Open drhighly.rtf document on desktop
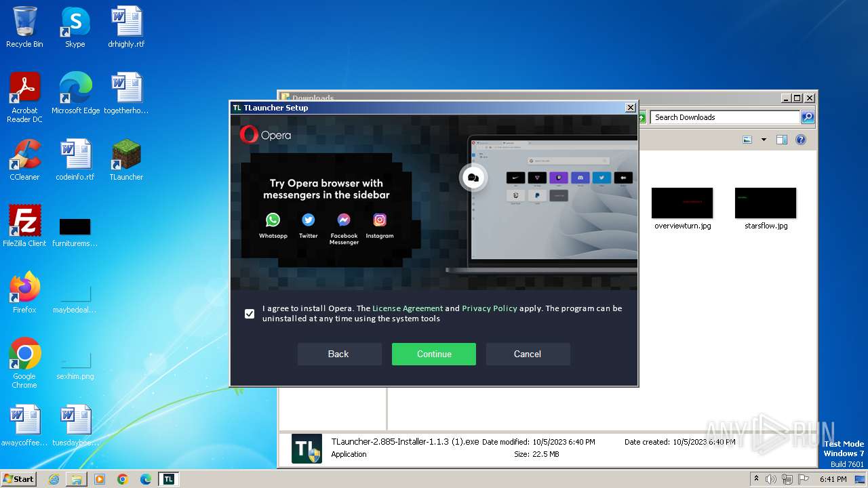Viewport: 868px width, 488px height. 126,27
